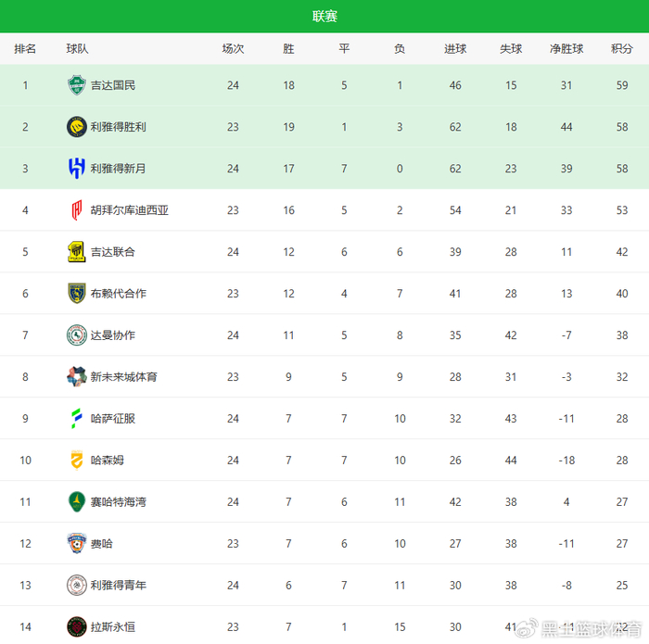649x644 pixels.
Task: Click the 吉达联合 team crest
Action: tap(76, 252)
